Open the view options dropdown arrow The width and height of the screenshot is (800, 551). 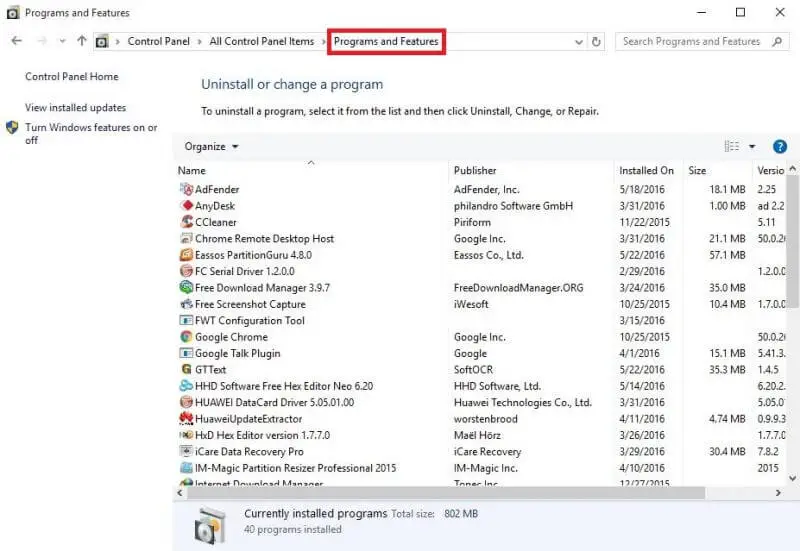pyautogui.click(x=752, y=147)
